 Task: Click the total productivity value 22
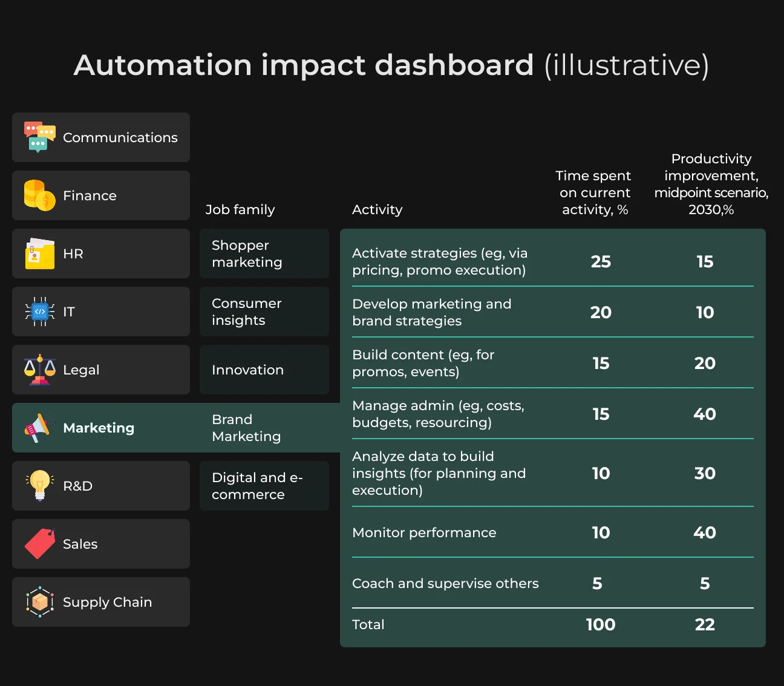coord(705,624)
